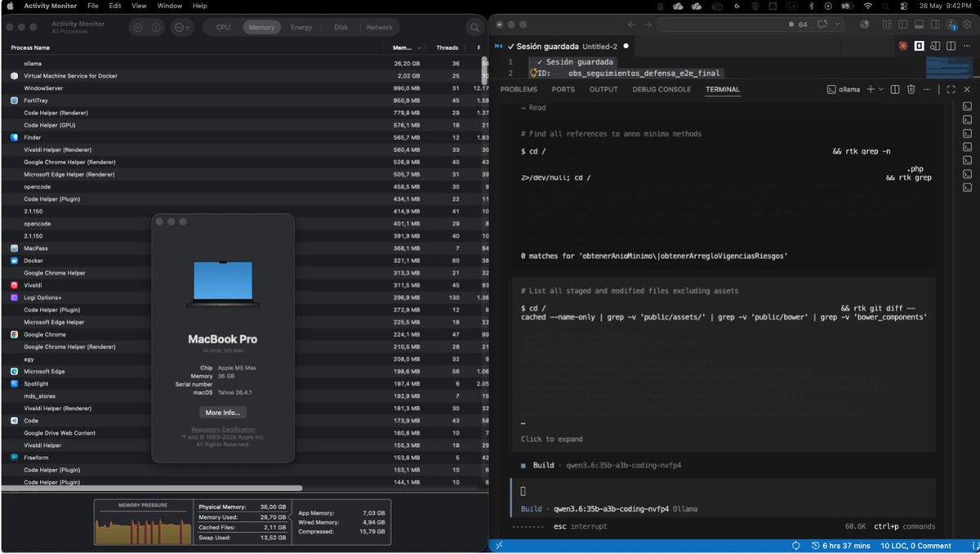Open the Apple menu
The width and height of the screenshot is (980, 554).
pos(10,6)
